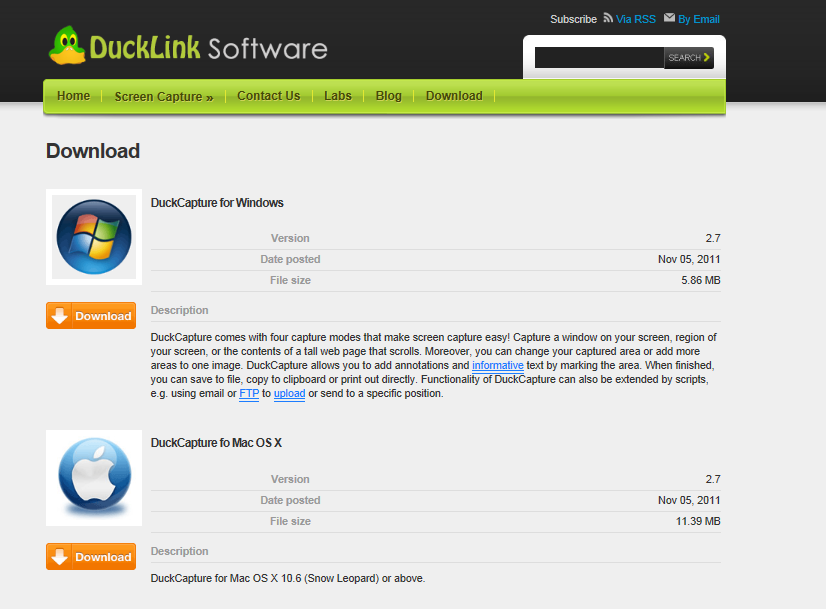This screenshot has width=826, height=609.
Task: Click the DuckLink Software title text
Action: point(209,48)
